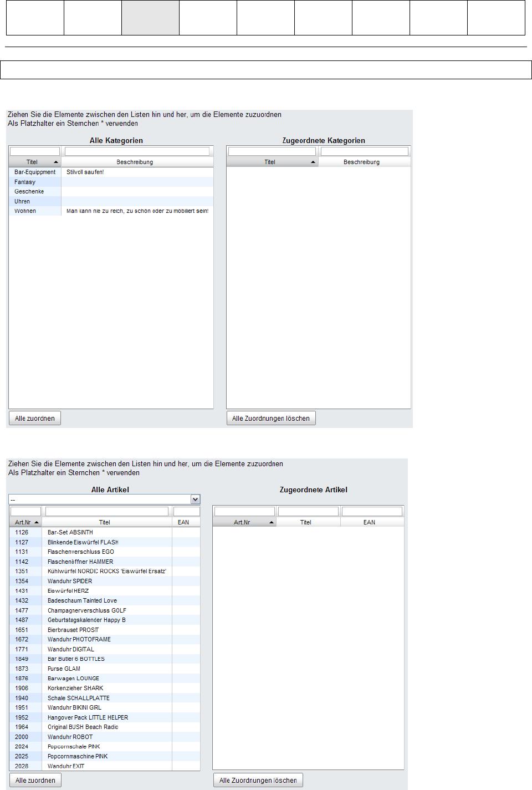Select article 'Geburtstagskalender Happy B'

coord(105,620)
